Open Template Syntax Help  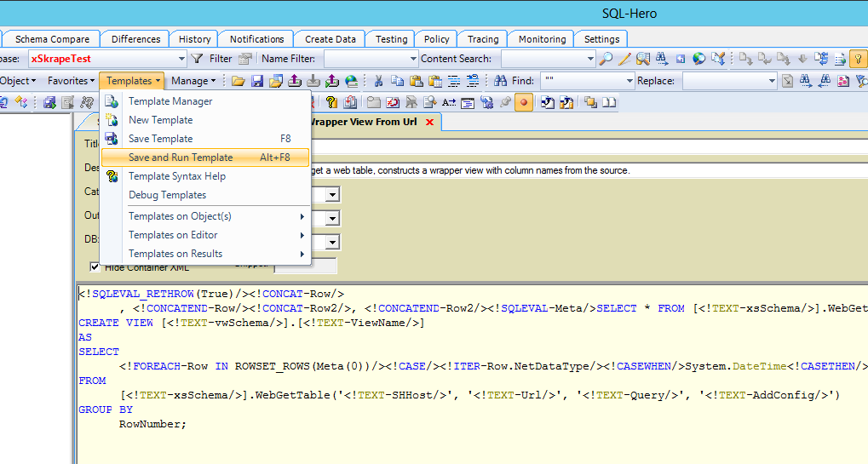tap(204, 176)
